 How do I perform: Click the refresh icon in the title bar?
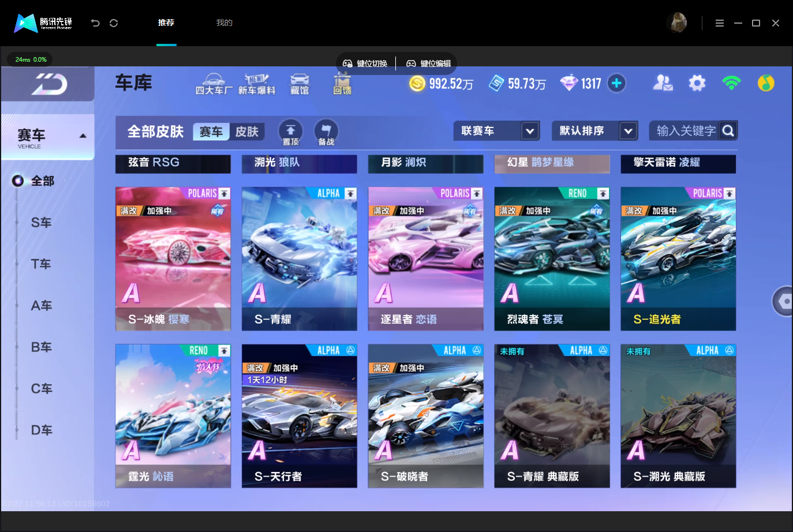click(x=114, y=23)
